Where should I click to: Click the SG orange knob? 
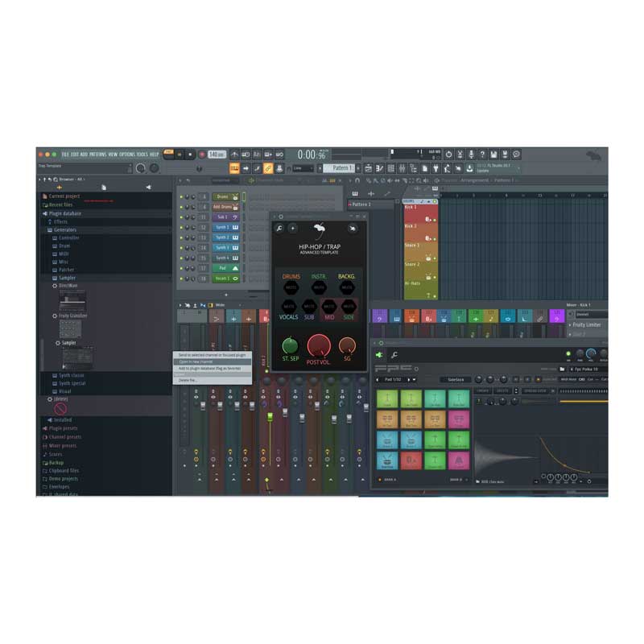coord(347,346)
